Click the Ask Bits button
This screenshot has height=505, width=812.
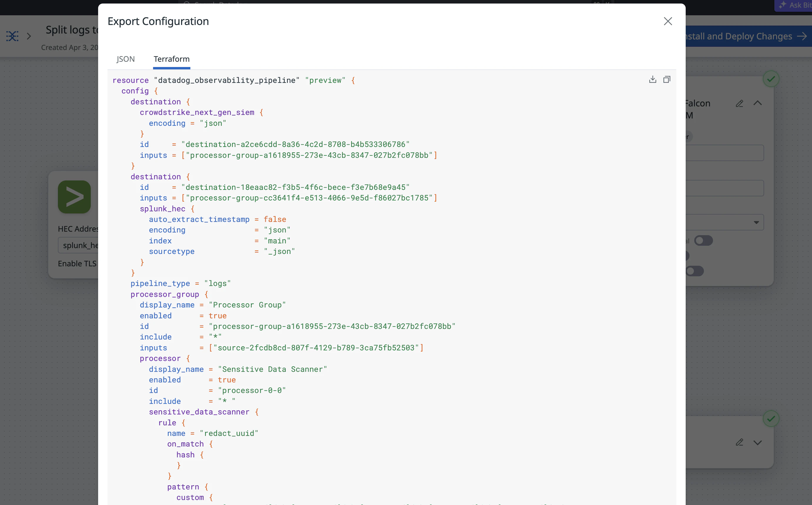796,5
